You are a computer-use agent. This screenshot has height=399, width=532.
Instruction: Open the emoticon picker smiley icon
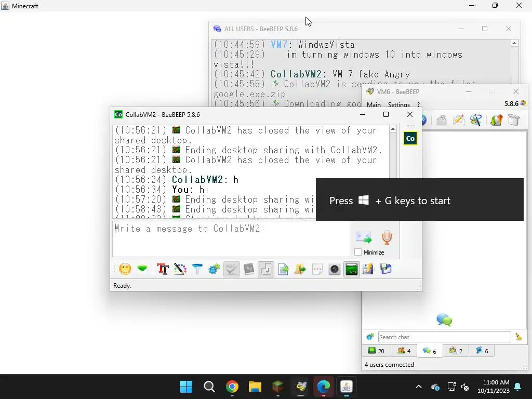click(125, 269)
